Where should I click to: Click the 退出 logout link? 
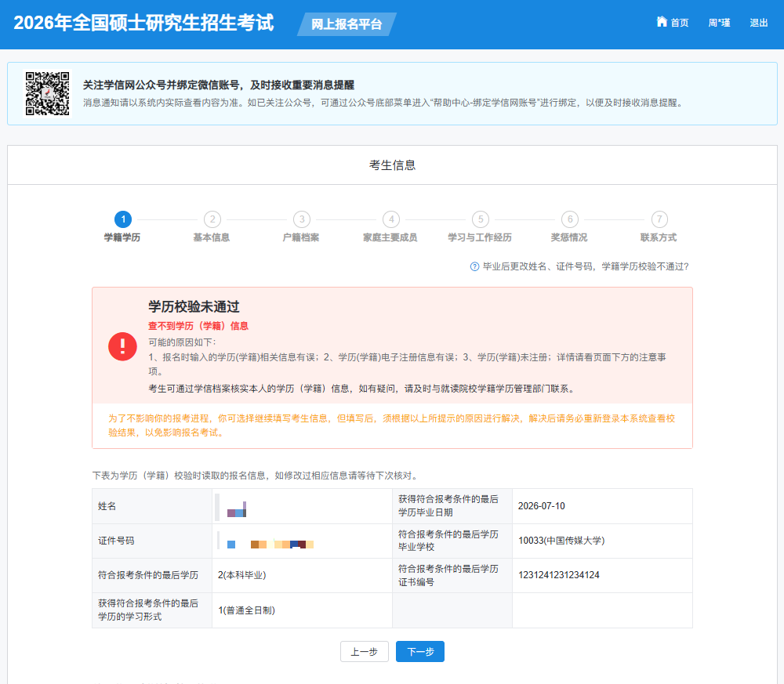tap(757, 23)
